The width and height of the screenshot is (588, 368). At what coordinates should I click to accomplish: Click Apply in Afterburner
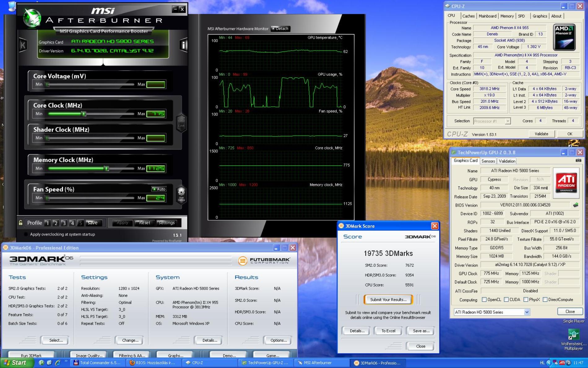[122, 223]
